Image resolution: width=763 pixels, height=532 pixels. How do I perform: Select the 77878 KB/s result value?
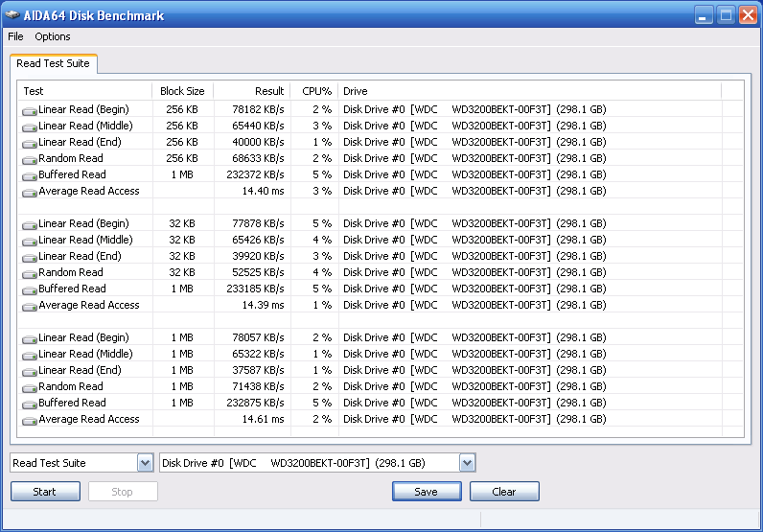258,223
